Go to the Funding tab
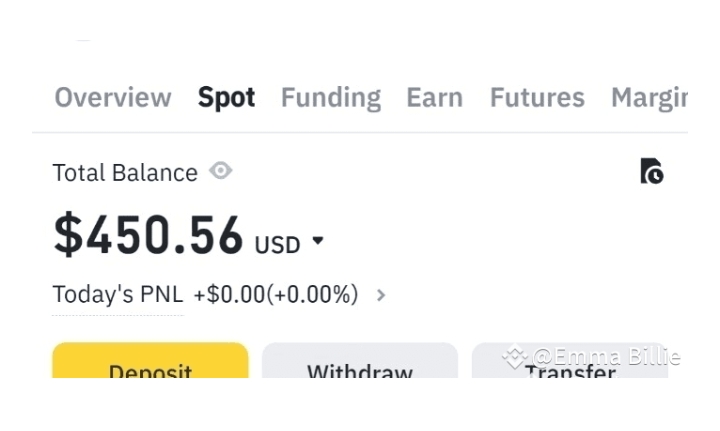The height and width of the screenshot is (431, 720). (330, 98)
